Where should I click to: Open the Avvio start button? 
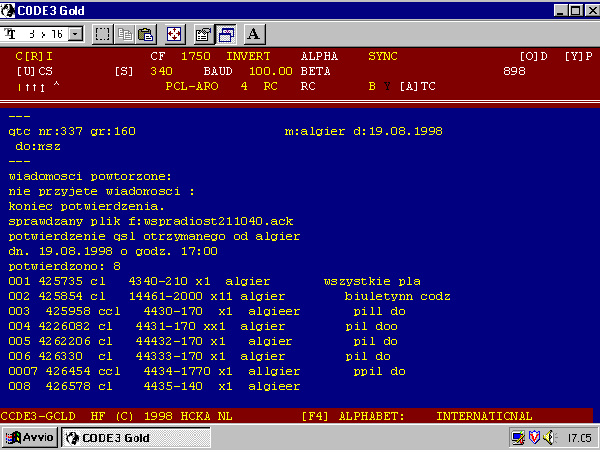[30, 437]
